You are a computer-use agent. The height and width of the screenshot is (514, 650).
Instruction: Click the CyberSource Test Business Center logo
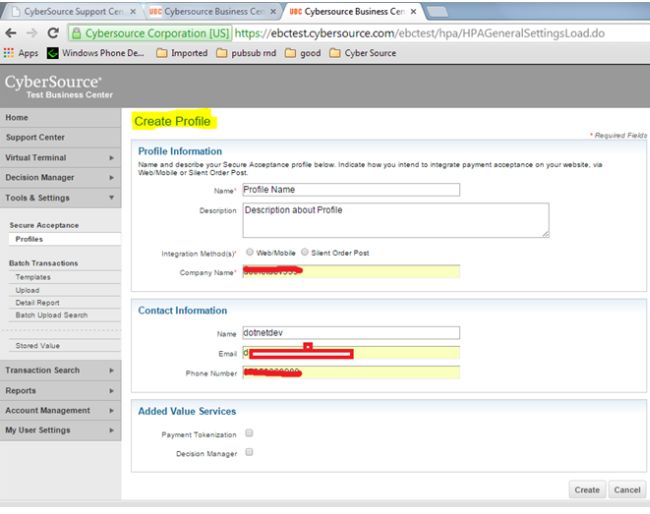point(58,86)
